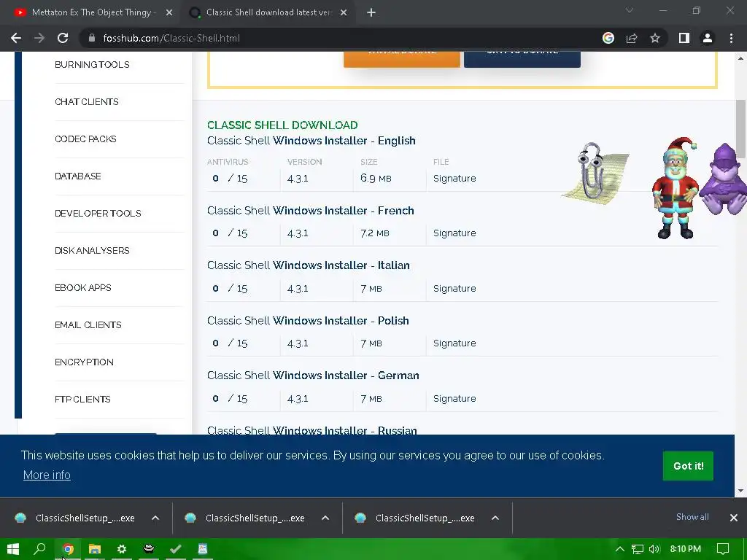This screenshot has height=560, width=747.
Task: View Signature for the Italian installer
Action: pyautogui.click(x=454, y=288)
